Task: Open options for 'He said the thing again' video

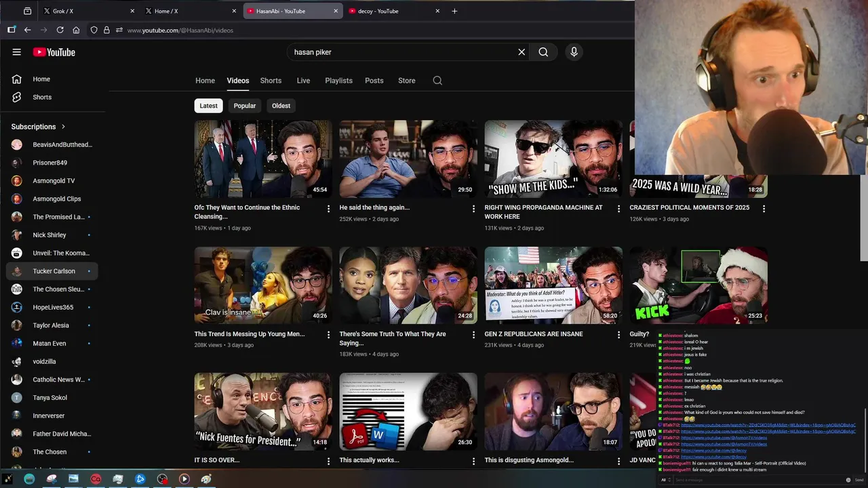Action: coord(473,209)
